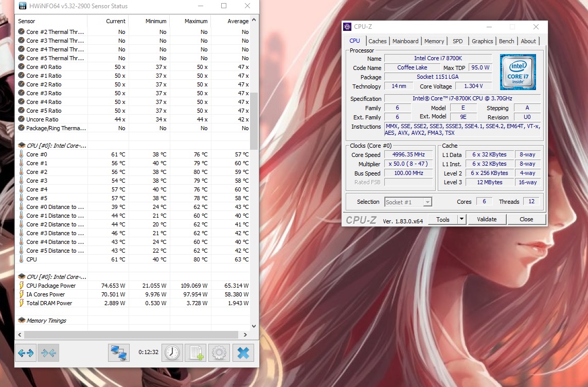The image size is (588, 387).
Task: Click the lightning icon next to IA Cores Power
Action: point(22,294)
